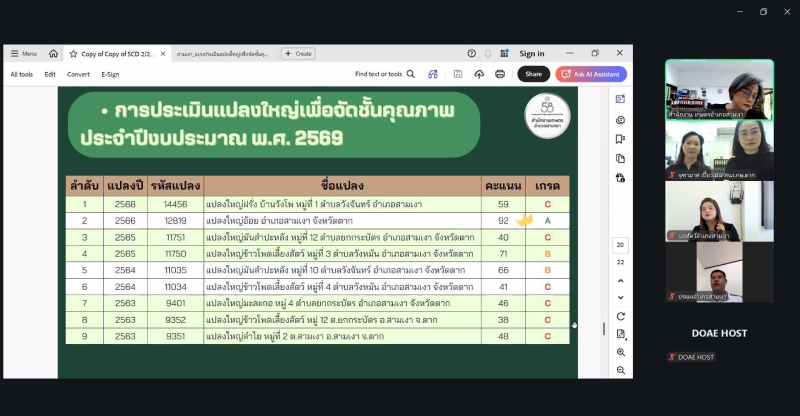
Task: Go to previous page with up chevron
Action: (620, 280)
